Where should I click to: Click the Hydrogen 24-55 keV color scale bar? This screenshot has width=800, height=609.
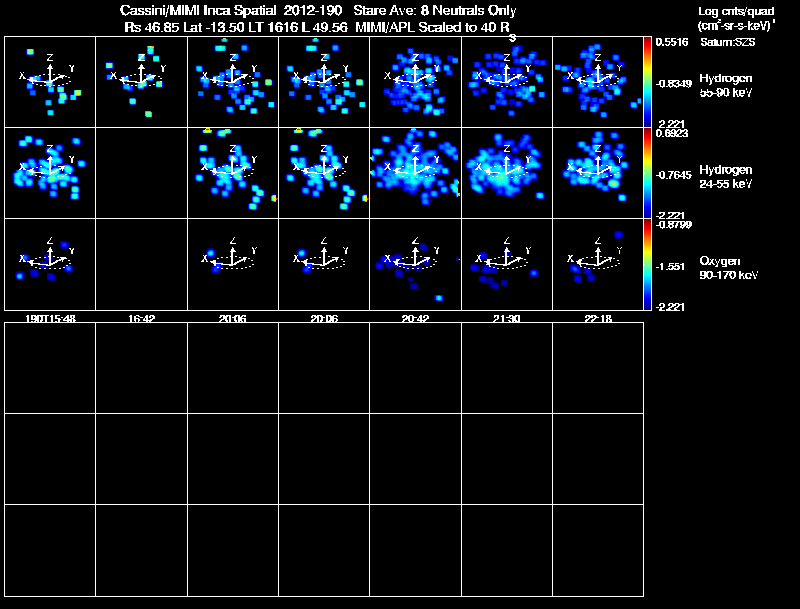click(647, 173)
